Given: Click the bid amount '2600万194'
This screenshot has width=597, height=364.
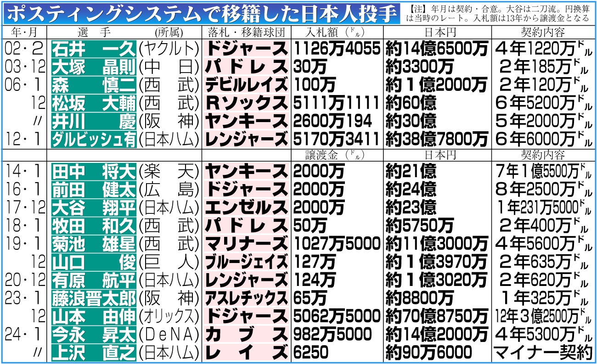Looking at the screenshot, I should click(x=333, y=121).
